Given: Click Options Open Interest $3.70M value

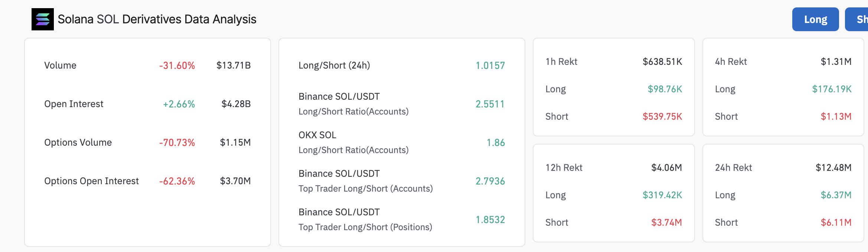Looking at the screenshot, I should pos(235,181).
